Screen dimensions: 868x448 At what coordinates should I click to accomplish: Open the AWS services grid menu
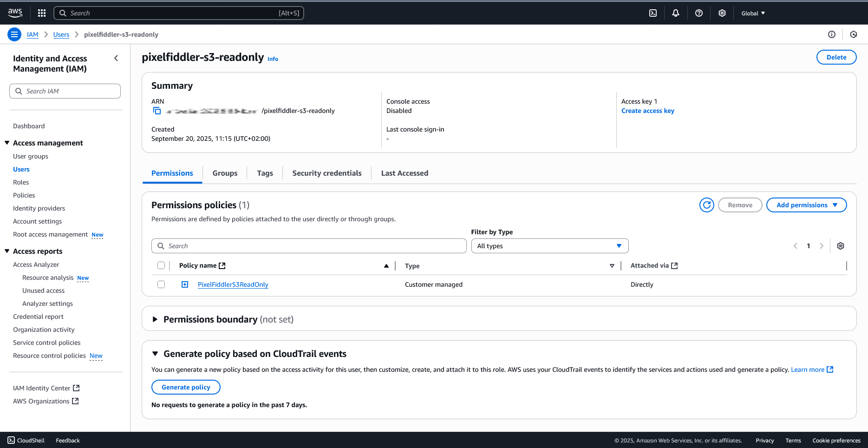click(x=42, y=13)
